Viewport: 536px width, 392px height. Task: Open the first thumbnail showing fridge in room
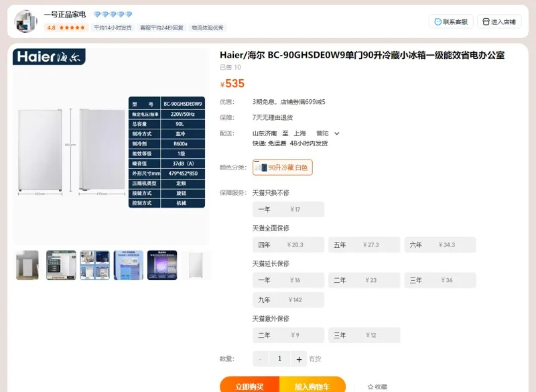pyautogui.click(x=27, y=265)
